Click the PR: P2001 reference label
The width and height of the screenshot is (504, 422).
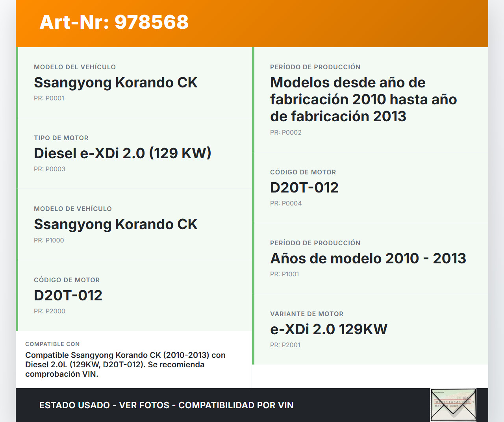tap(285, 345)
